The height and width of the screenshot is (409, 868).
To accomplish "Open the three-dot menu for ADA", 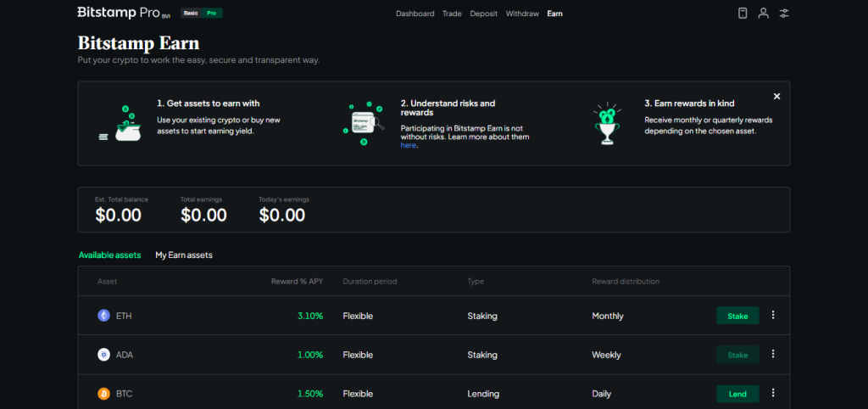I will pyautogui.click(x=773, y=354).
